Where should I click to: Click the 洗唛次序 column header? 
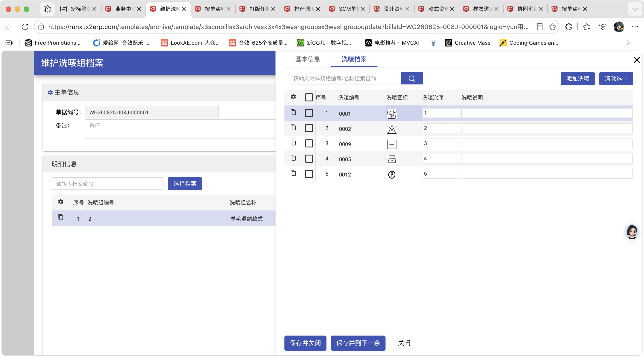(x=433, y=97)
